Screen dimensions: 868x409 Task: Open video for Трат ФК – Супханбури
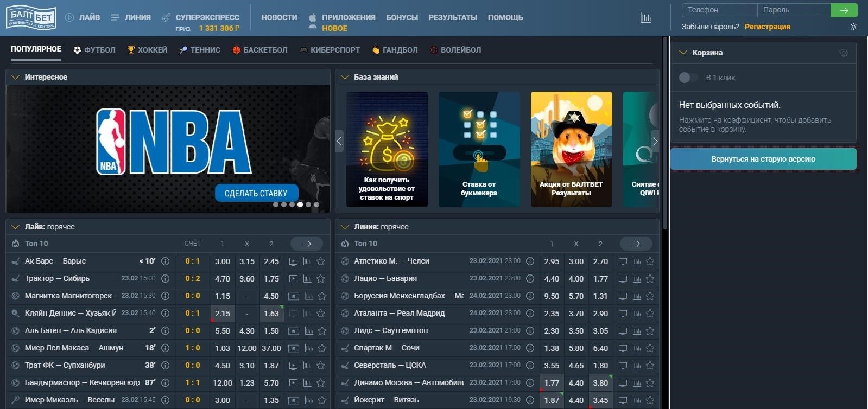click(x=293, y=366)
